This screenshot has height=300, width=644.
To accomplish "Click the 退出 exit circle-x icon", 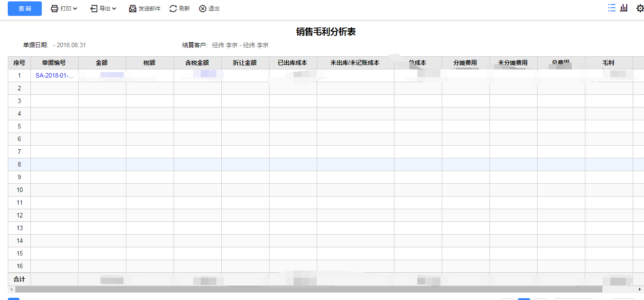I will coord(203,9).
